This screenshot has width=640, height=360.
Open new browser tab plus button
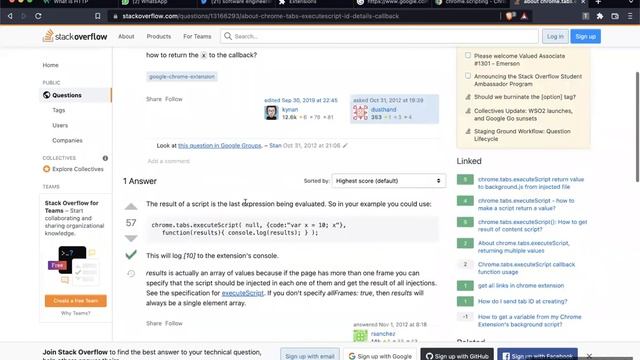click(598, 2)
